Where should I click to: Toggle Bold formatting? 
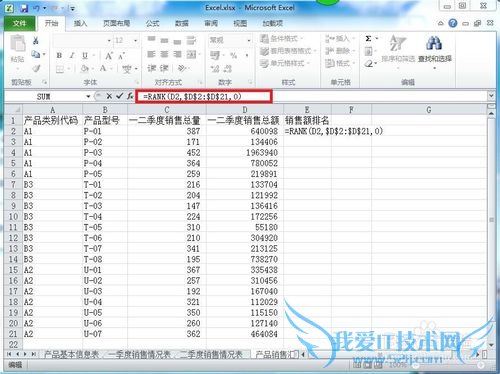[59, 56]
